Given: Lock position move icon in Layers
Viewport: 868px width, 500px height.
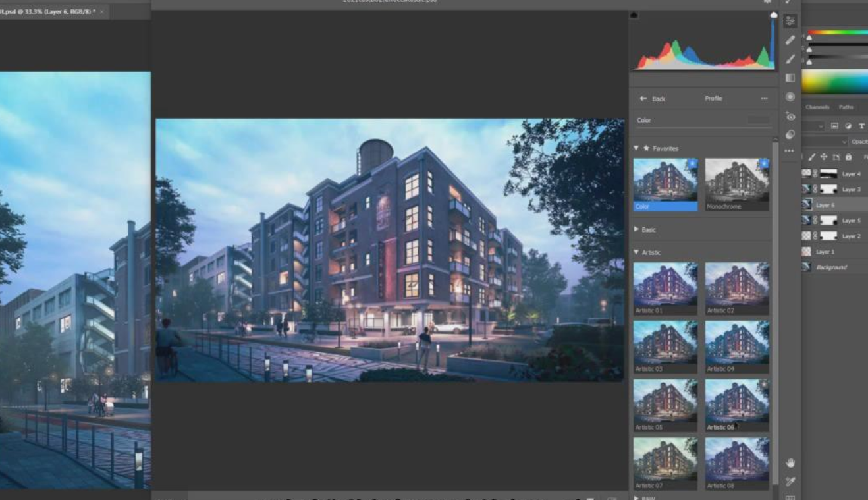Looking at the screenshot, I should [824, 157].
